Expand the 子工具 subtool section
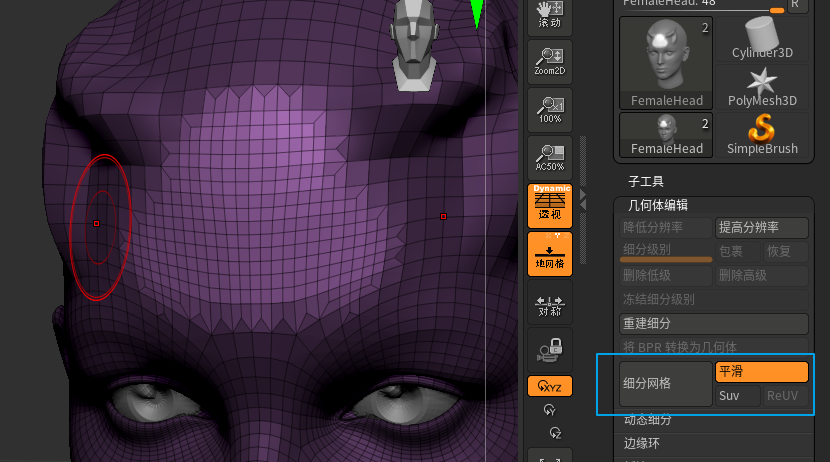Viewport: 830px width, 462px height. pyautogui.click(x=646, y=182)
